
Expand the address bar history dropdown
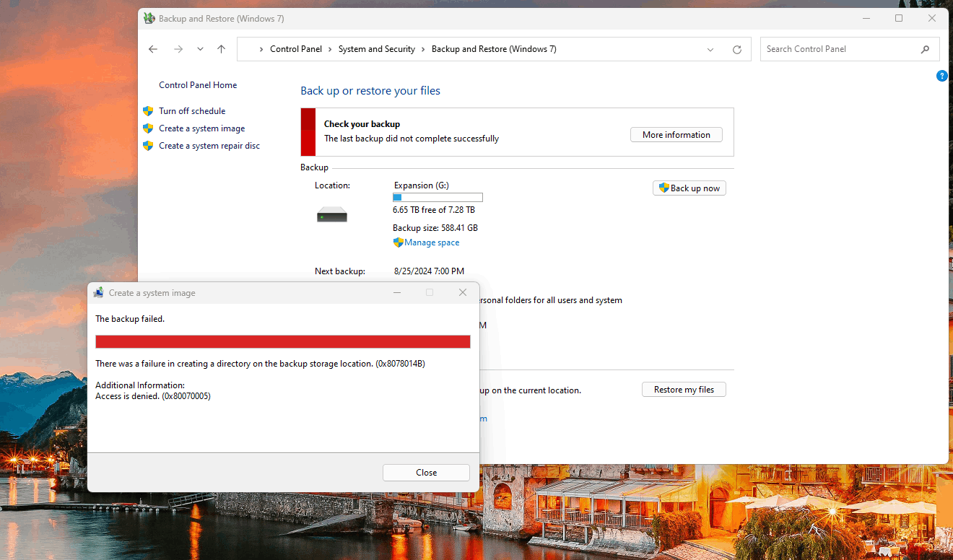(710, 50)
